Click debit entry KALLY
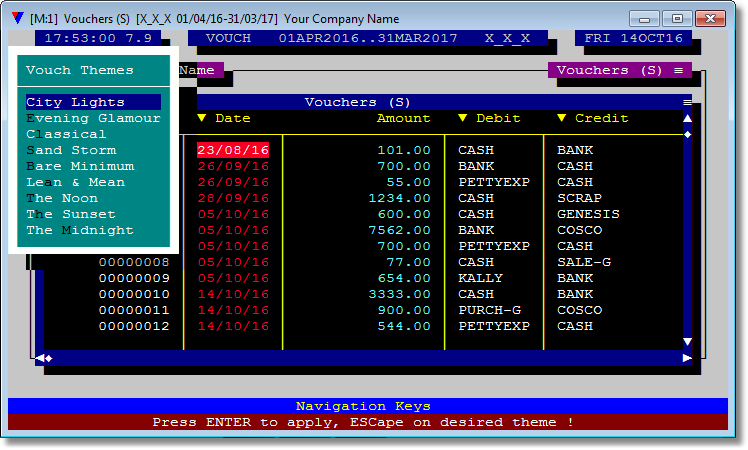This screenshot has height=450, width=748. tap(480, 278)
